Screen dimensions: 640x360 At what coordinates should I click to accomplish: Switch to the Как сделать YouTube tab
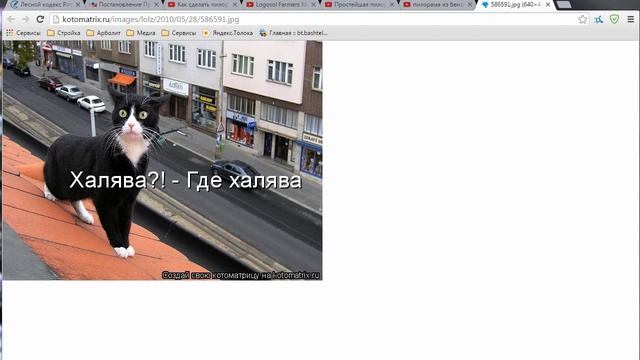coord(199,5)
